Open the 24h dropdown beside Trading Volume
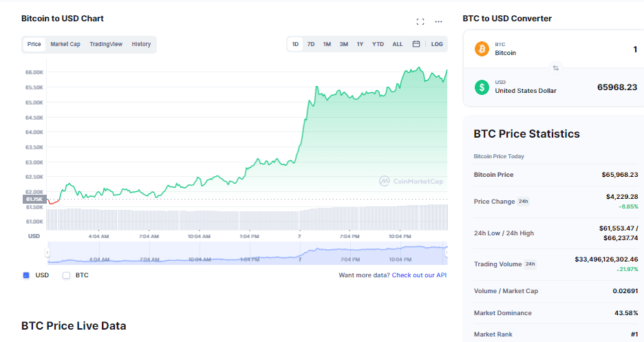 click(530, 264)
